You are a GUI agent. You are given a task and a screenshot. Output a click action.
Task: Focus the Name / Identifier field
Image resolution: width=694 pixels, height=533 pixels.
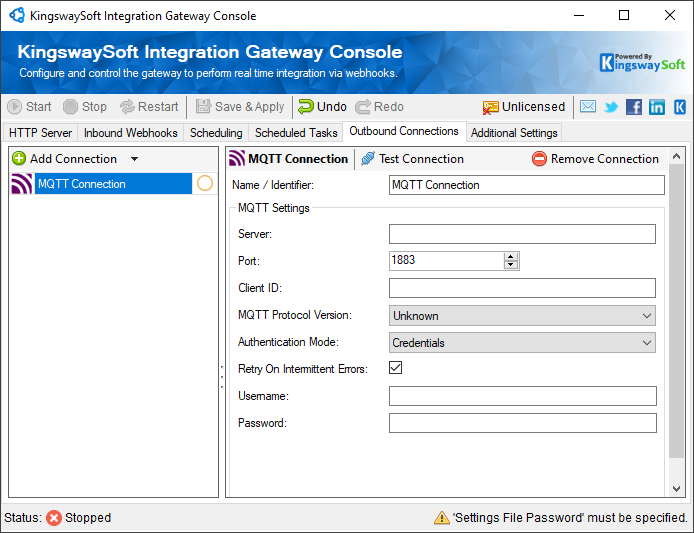pos(527,185)
